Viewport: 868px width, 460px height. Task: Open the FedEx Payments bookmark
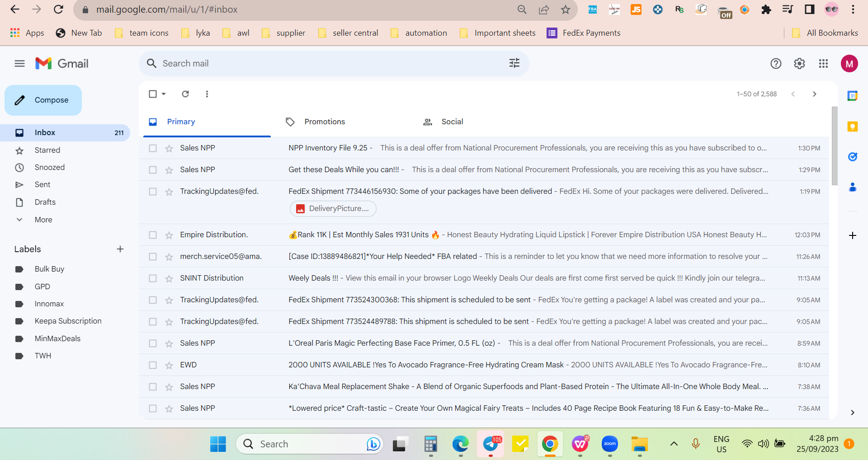pos(583,33)
